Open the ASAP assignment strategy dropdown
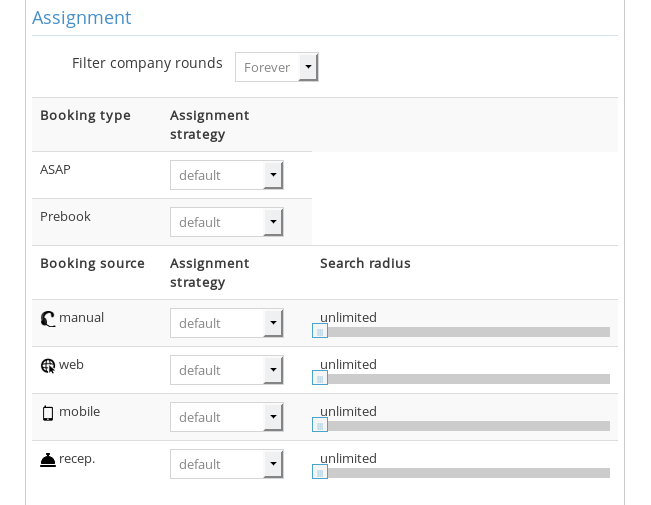This screenshot has height=505, width=651. [227, 175]
